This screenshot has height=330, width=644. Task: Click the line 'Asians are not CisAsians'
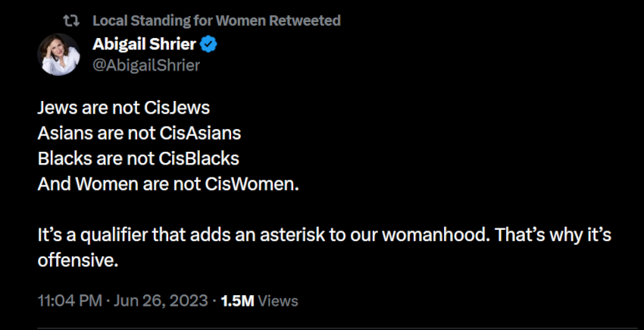coord(139,134)
